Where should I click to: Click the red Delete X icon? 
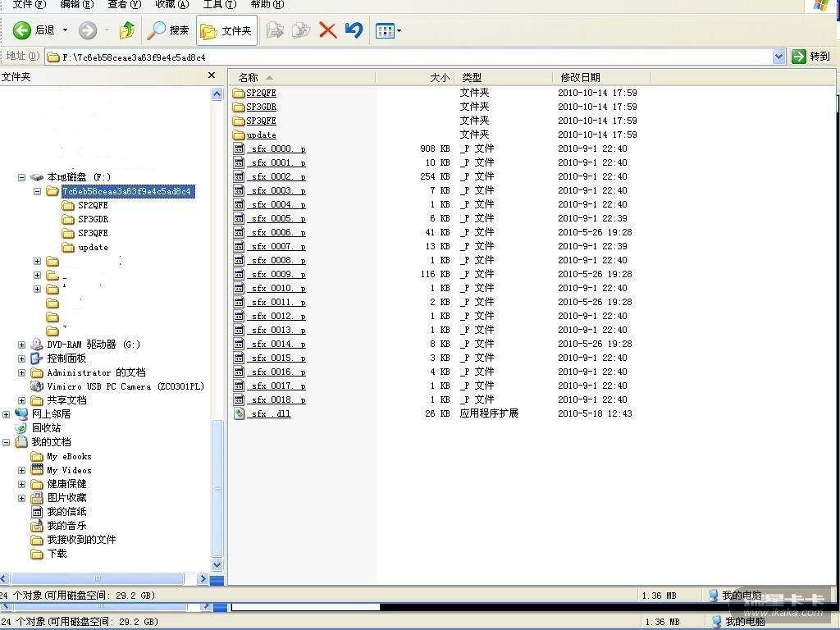click(x=327, y=30)
